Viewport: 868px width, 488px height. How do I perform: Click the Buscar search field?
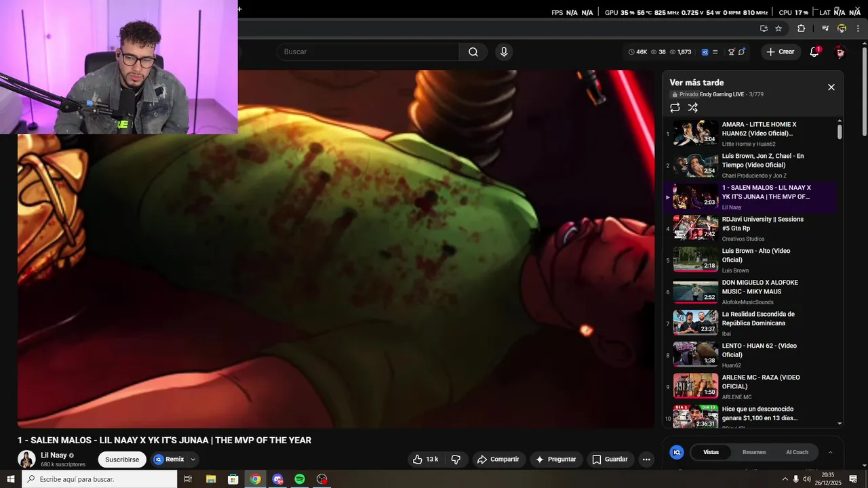point(368,52)
